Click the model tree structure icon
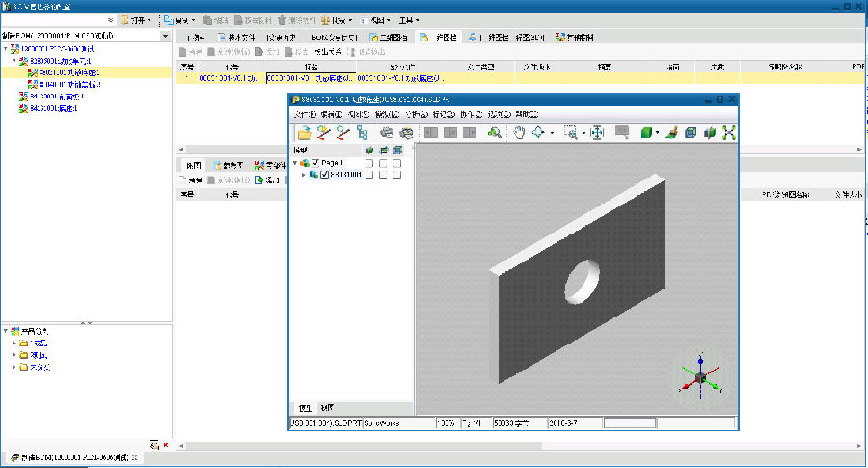The image size is (868, 468). click(x=362, y=133)
